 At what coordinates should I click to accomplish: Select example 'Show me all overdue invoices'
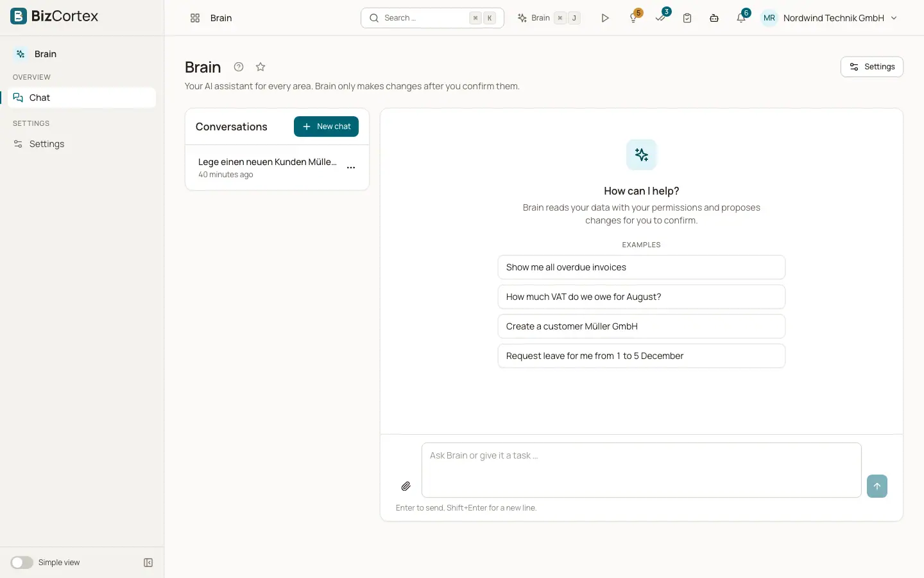click(x=642, y=267)
